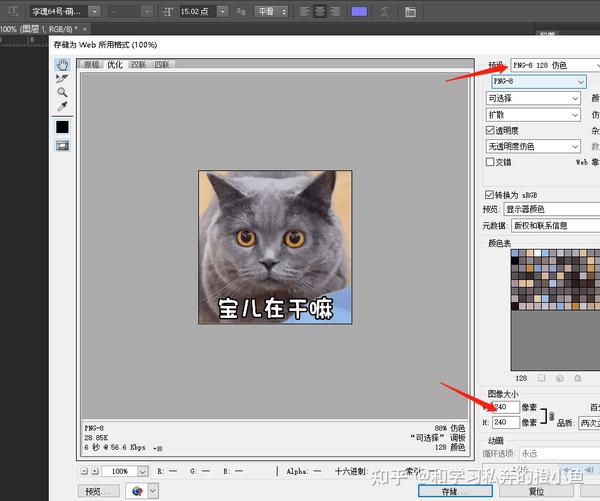Click the center align text icon
Image resolution: width=600 pixels, height=501 pixels.
tap(320, 11)
